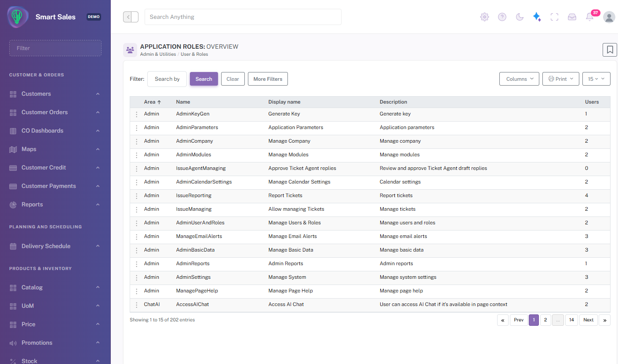Sort table by Users column header
The height and width of the screenshot is (364, 618).
pyautogui.click(x=592, y=102)
